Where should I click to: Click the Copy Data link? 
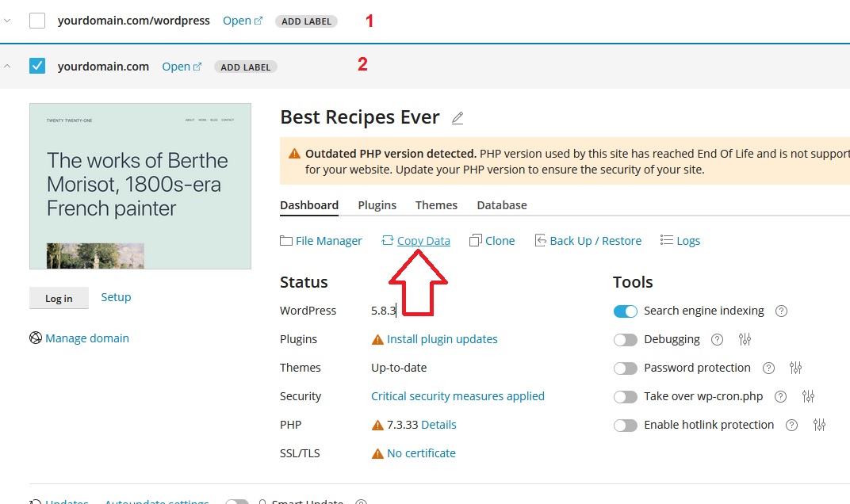click(423, 241)
